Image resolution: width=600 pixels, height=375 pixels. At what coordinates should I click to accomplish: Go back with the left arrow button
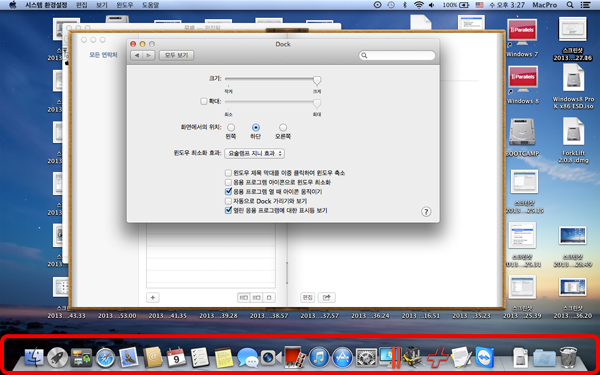[137, 55]
